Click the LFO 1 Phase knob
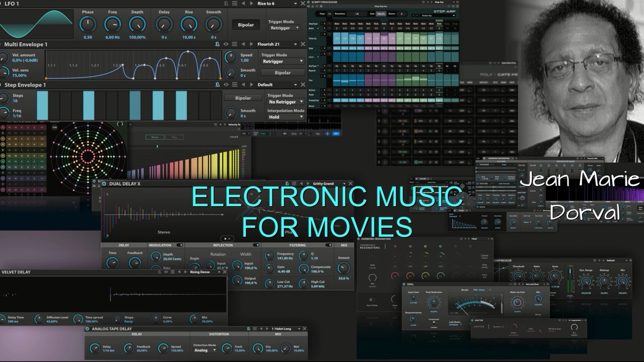The image size is (644, 362). (x=88, y=23)
